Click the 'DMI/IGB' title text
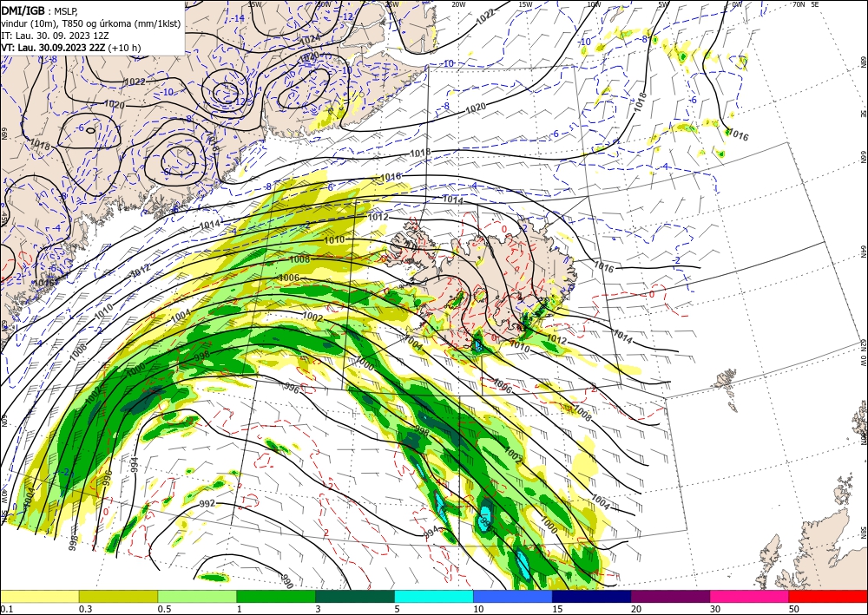 coord(23,10)
